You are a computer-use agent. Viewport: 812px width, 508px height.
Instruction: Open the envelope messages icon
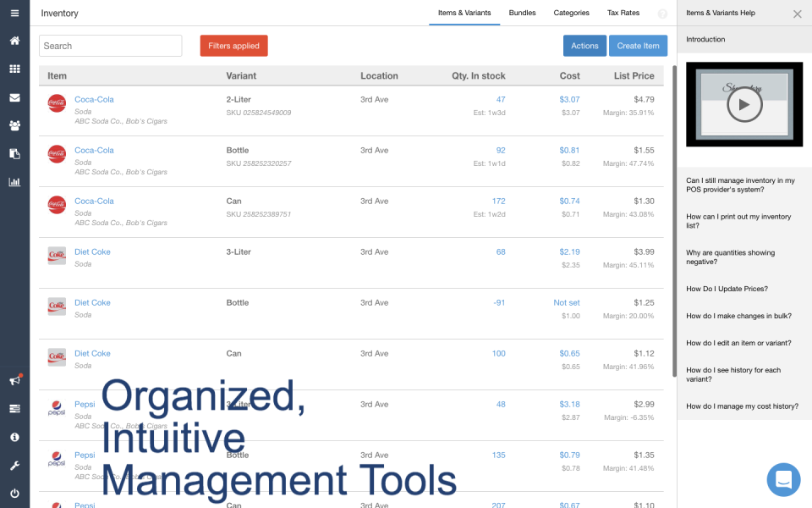click(14, 97)
